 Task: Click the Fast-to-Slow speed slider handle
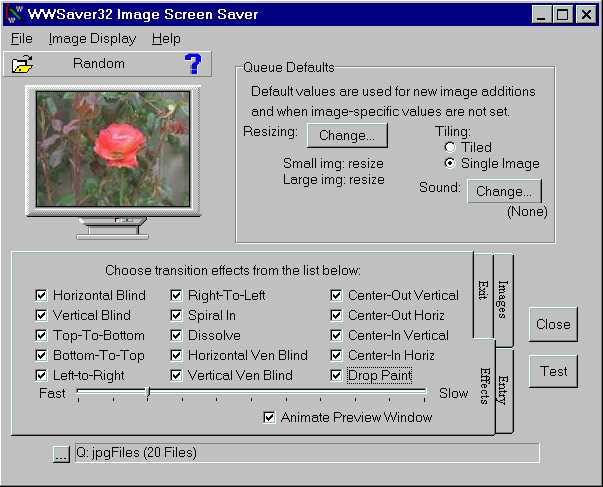(148, 393)
